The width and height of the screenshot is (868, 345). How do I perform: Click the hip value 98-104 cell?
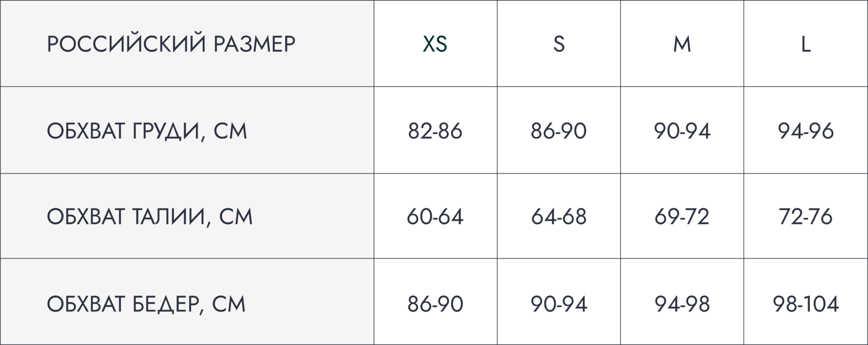tap(805, 304)
